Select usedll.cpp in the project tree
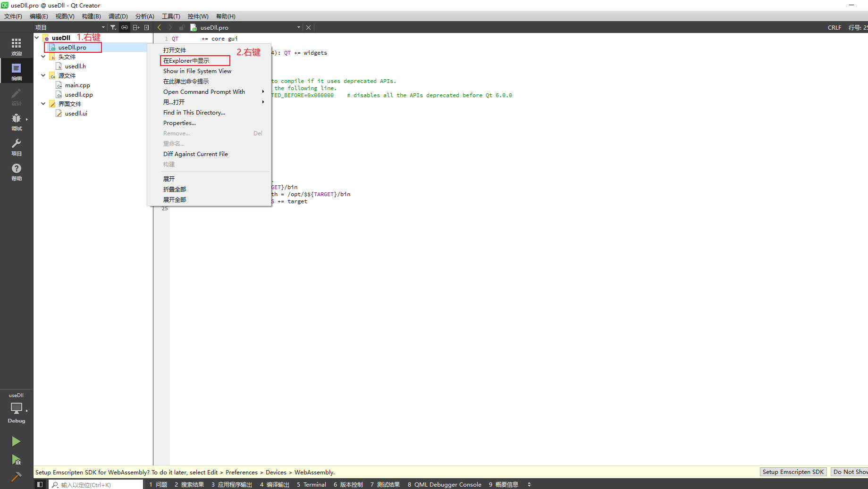868x489 pixels. [79, 94]
